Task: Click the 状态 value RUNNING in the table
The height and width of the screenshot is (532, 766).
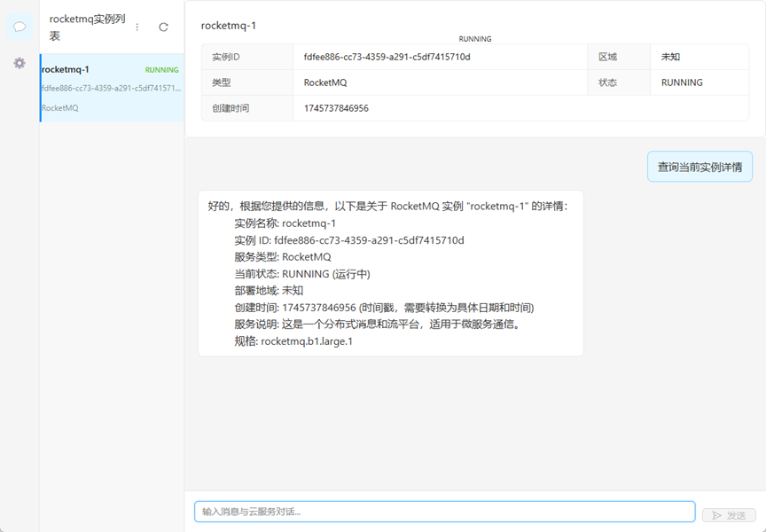Action: pyautogui.click(x=682, y=82)
